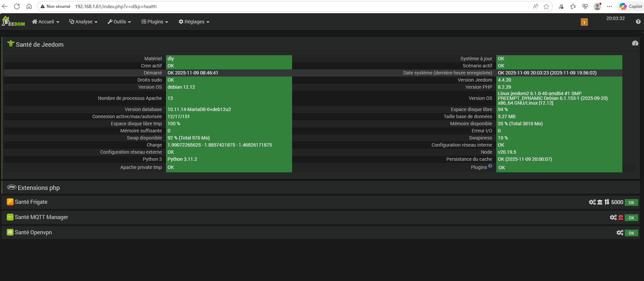Screen dimensions: 644x281
Task: Click the OK status badge for Santé Frigate
Action: [631, 202]
